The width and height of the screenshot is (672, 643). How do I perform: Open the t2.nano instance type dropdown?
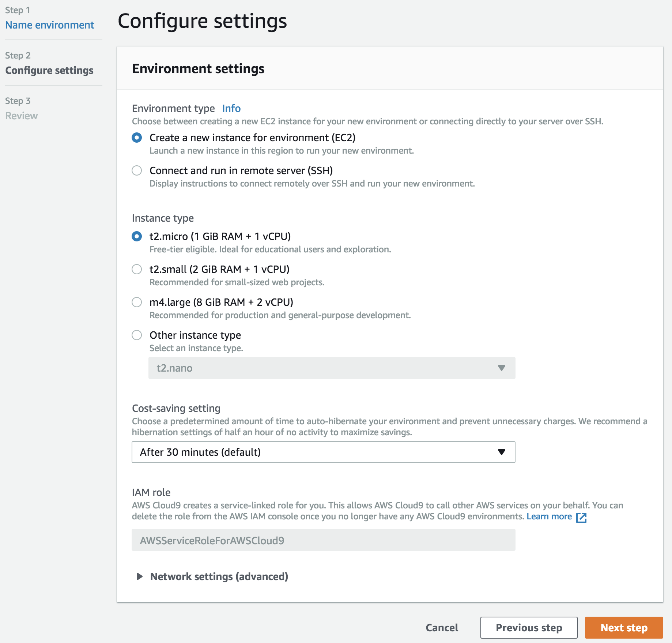tap(332, 368)
